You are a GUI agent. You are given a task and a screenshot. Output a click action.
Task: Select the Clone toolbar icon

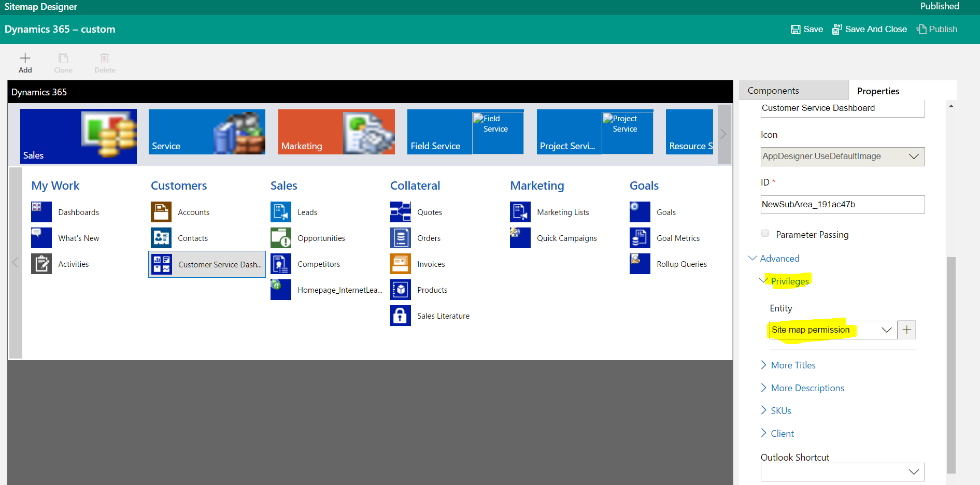coord(63,62)
